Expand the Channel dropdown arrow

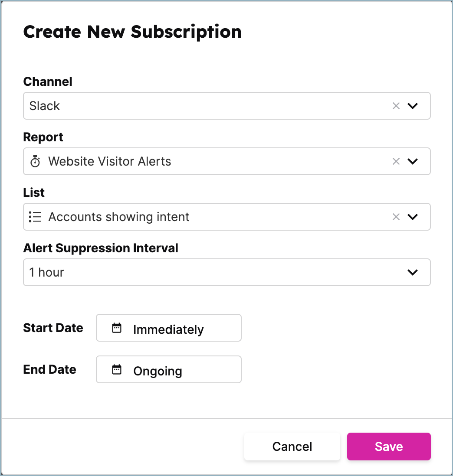click(413, 106)
